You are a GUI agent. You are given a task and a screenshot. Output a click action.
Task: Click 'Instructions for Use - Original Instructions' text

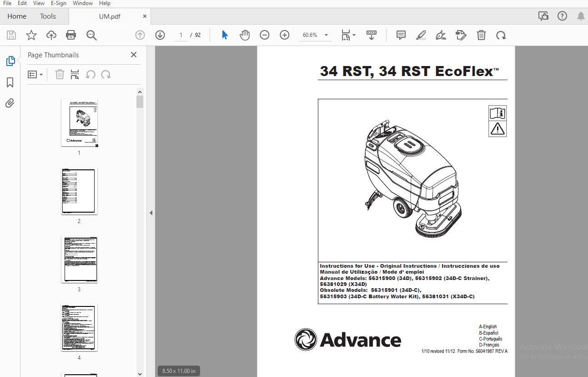click(x=378, y=266)
